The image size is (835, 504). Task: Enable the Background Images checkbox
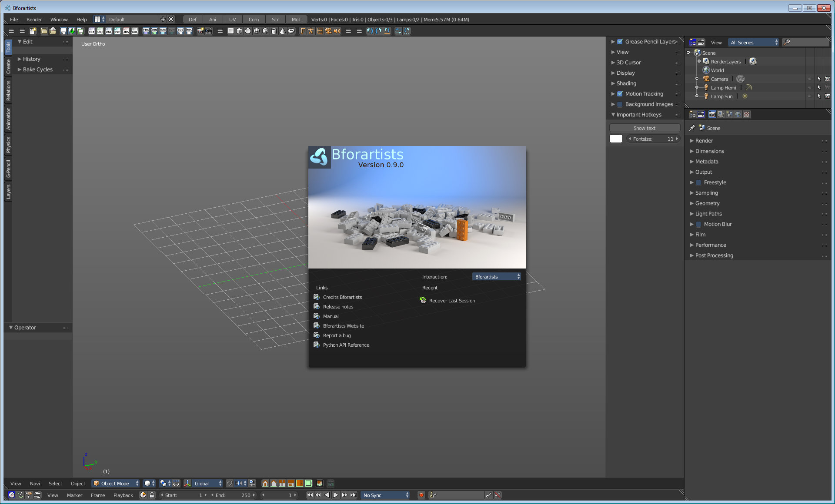[620, 104]
